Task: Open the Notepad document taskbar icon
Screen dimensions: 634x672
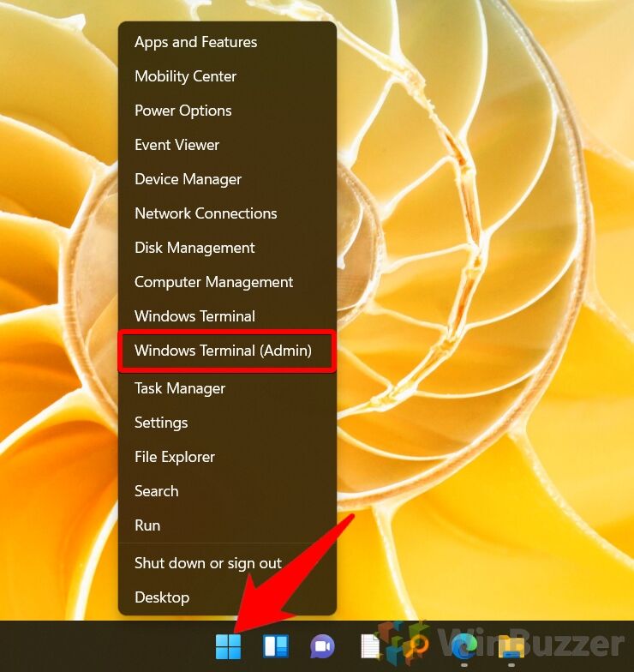Action: [370, 646]
